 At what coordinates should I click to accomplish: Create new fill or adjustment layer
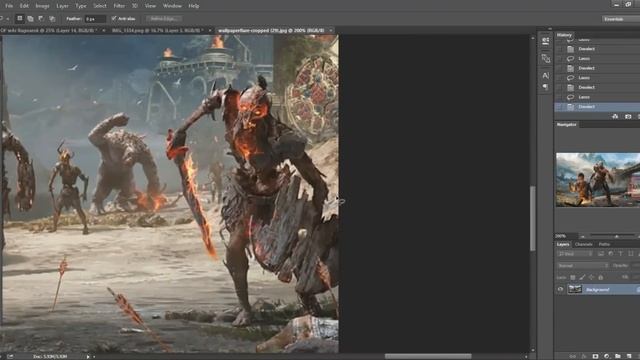[x=607, y=356]
